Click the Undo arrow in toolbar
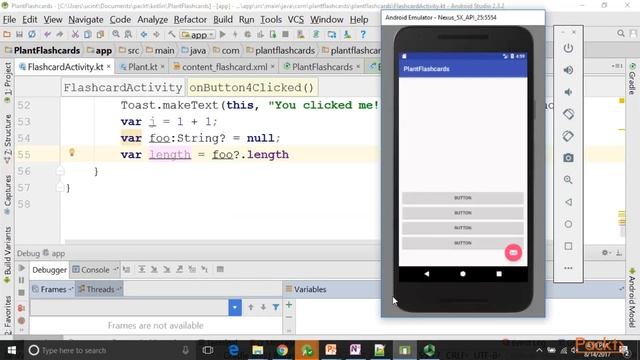 click(x=47, y=35)
